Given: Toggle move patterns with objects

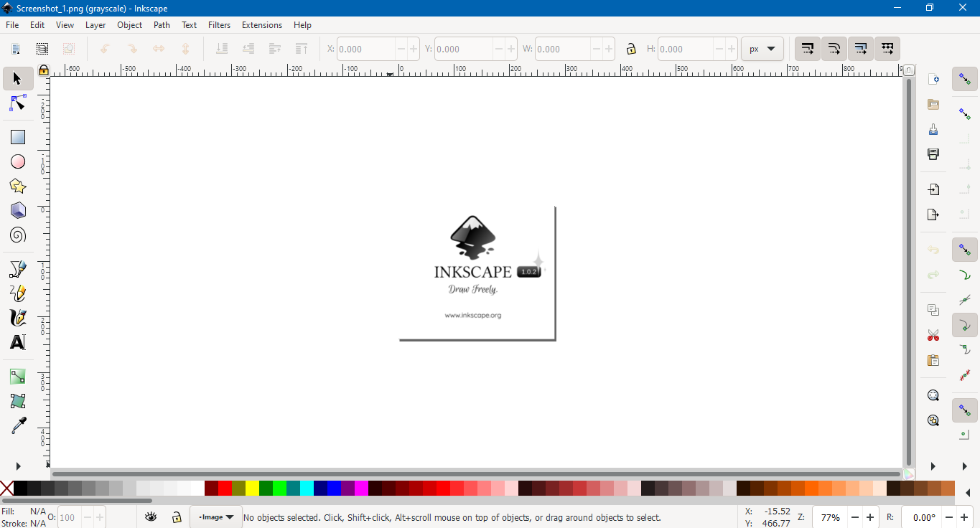Looking at the screenshot, I should coord(887,49).
